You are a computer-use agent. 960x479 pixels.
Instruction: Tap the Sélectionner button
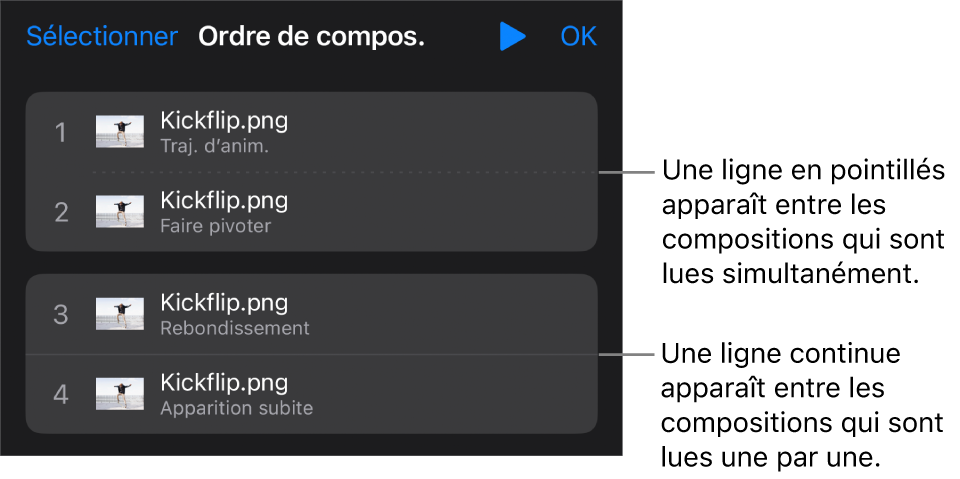[102, 37]
